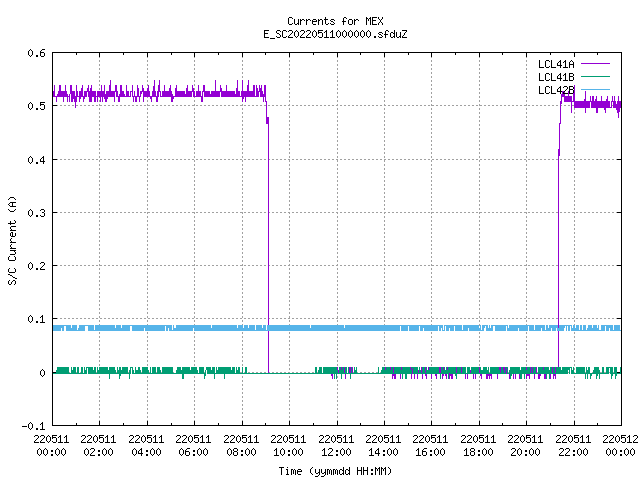Click the 0.2 y-axis tick value

[36, 266]
